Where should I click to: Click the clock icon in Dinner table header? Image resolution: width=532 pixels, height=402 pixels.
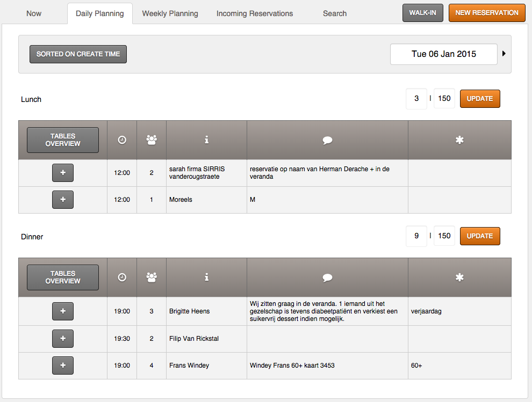pyautogui.click(x=122, y=277)
